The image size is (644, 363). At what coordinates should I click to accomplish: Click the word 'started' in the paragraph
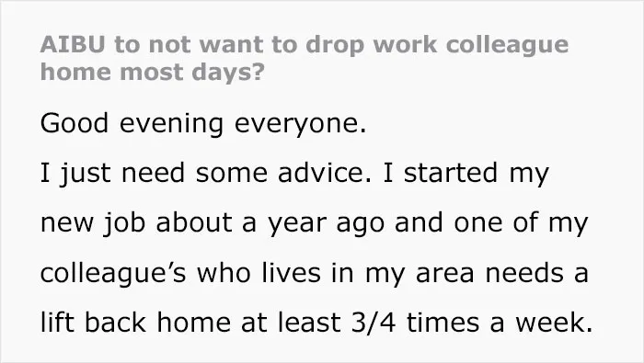[x=451, y=173]
